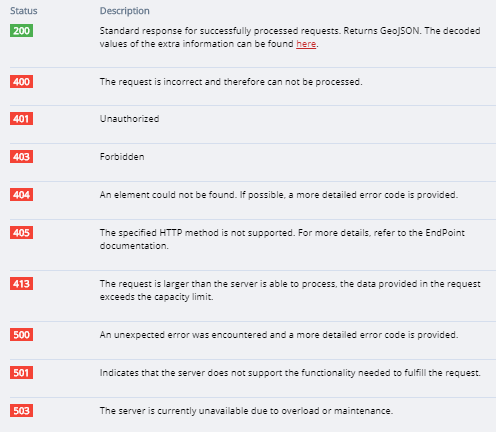Image resolution: width=496 pixels, height=432 pixels.
Task: Open the 'here' link for decoded values
Action: point(306,44)
